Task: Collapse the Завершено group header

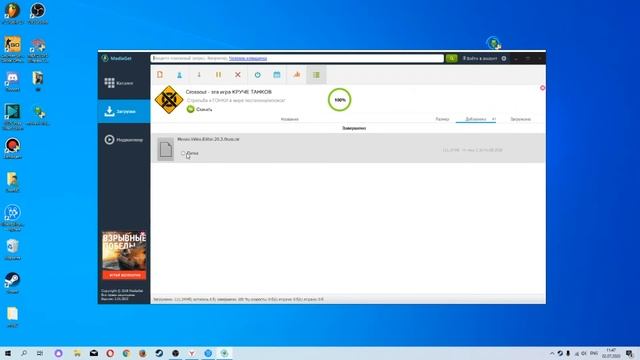Action: (354, 128)
